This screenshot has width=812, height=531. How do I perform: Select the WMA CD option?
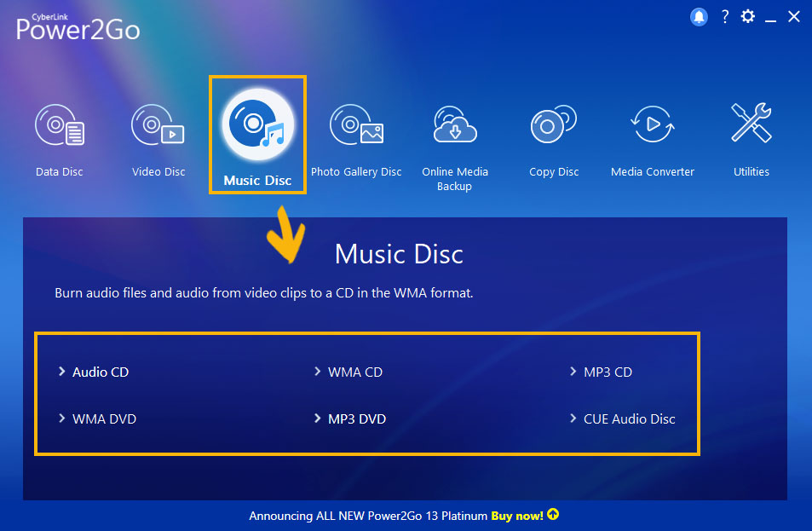pos(355,372)
